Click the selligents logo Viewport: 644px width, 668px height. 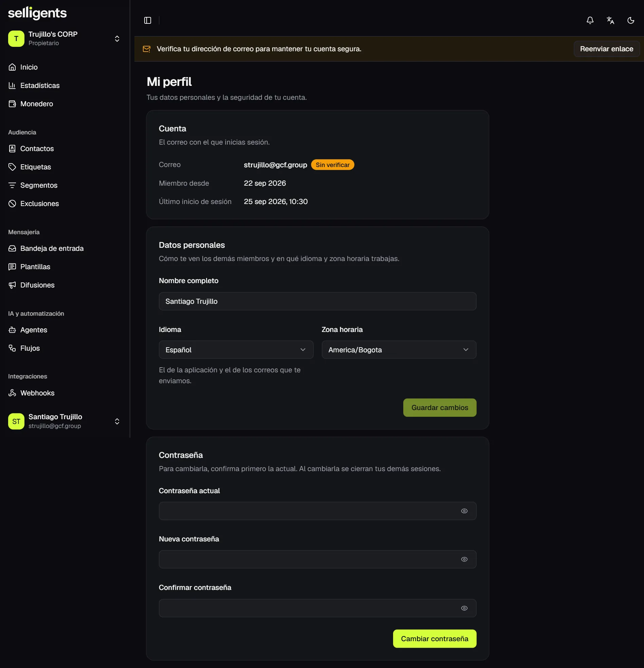[x=37, y=13]
